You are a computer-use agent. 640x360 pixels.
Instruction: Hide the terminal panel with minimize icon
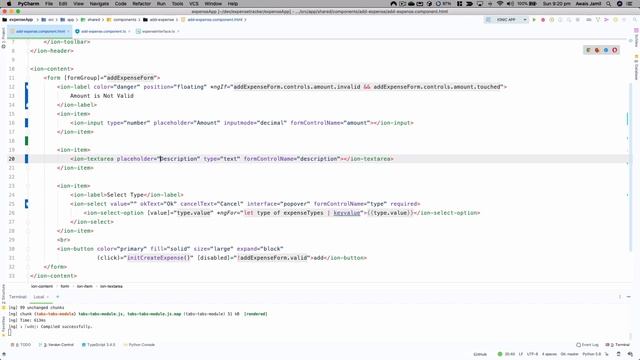[629, 297]
